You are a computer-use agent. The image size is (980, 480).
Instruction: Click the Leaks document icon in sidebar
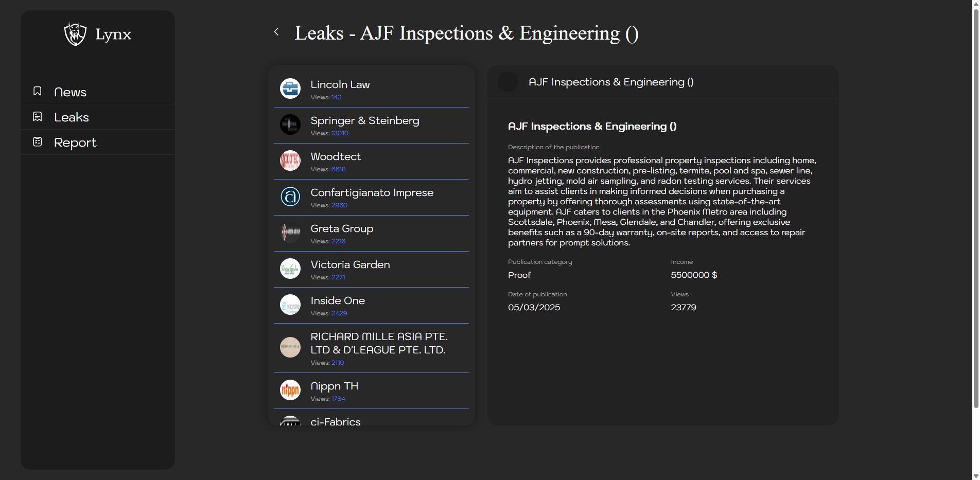38,117
